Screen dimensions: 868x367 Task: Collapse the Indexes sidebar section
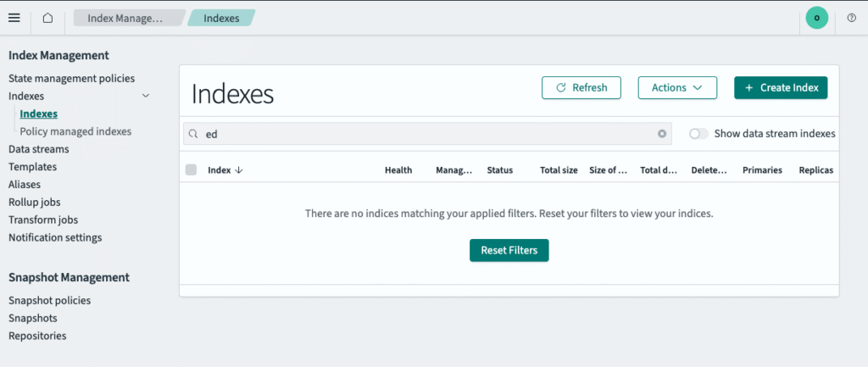(146, 97)
